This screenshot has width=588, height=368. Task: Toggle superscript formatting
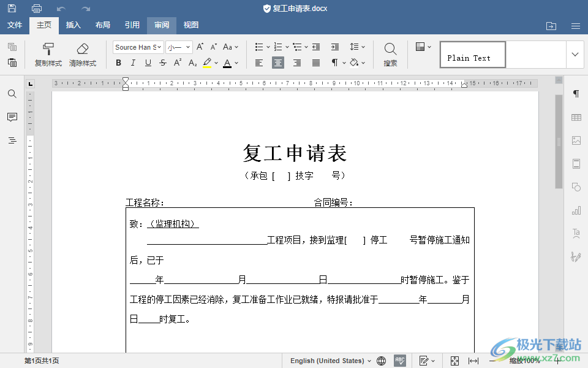[178, 63]
